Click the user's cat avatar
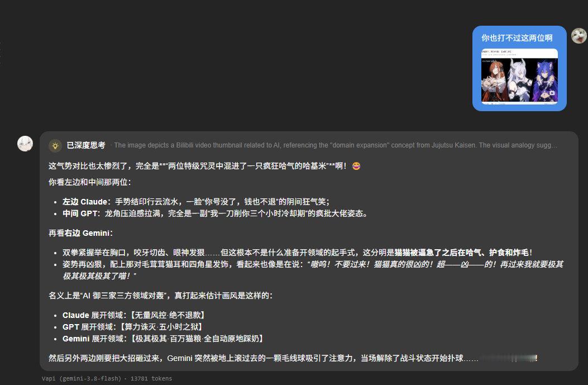 (x=579, y=36)
